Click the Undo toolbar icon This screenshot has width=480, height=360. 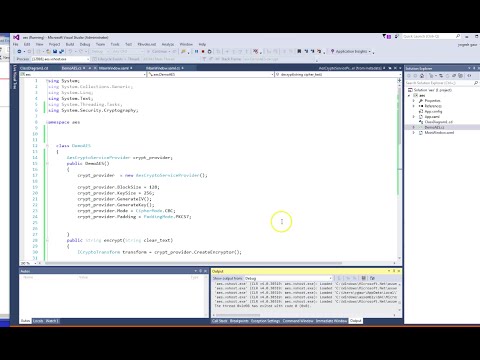click(x=70, y=51)
